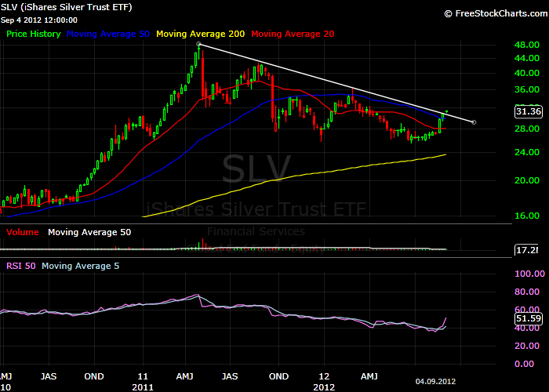Click the 04.09.2012 date marker
Viewport: 549px width, 392px height.
coord(435,382)
